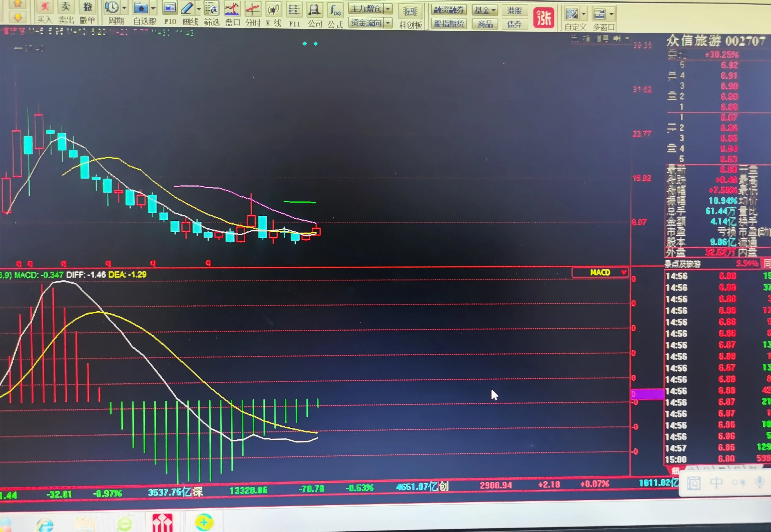This screenshot has width=771, height=532.
Task: Click the IME microphone voice input icon
Action: click(760, 482)
